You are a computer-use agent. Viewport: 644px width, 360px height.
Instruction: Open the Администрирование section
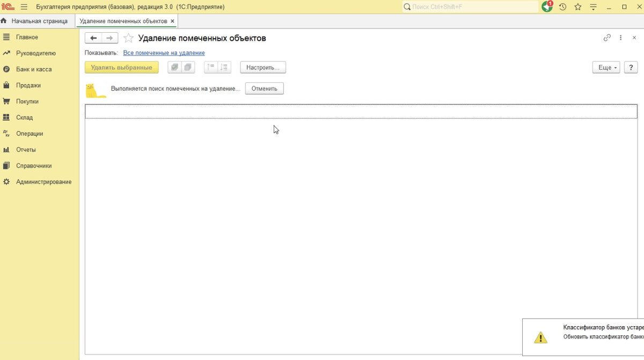43,182
